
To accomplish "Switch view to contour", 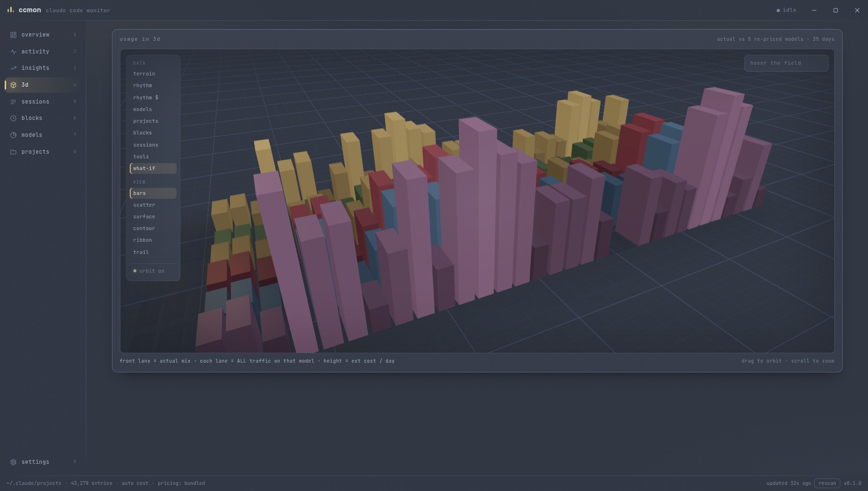I will coord(153,228).
